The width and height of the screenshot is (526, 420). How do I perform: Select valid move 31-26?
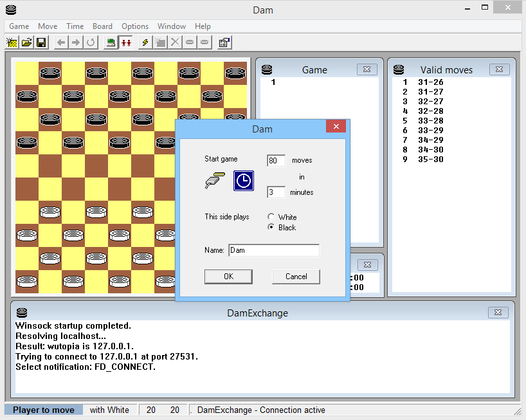(x=430, y=82)
